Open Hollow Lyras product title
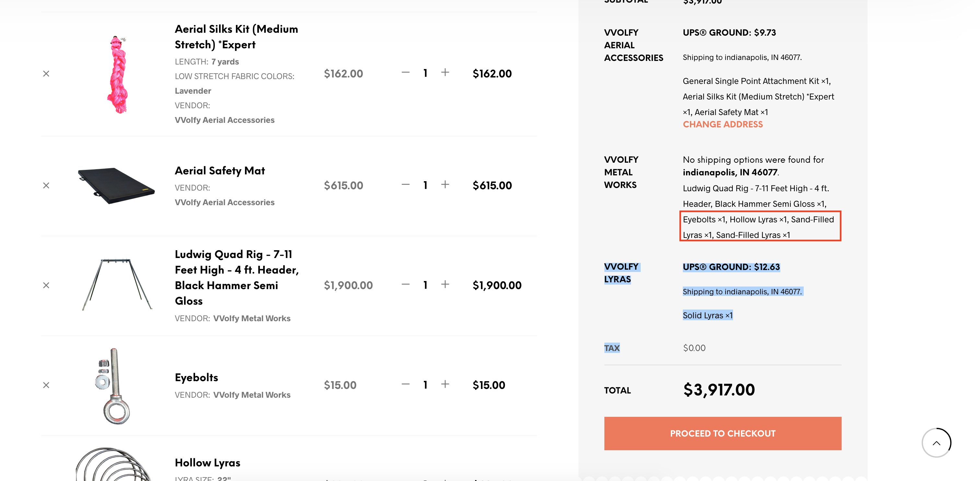The width and height of the screenshot is (980, 481). click(207, 462)
